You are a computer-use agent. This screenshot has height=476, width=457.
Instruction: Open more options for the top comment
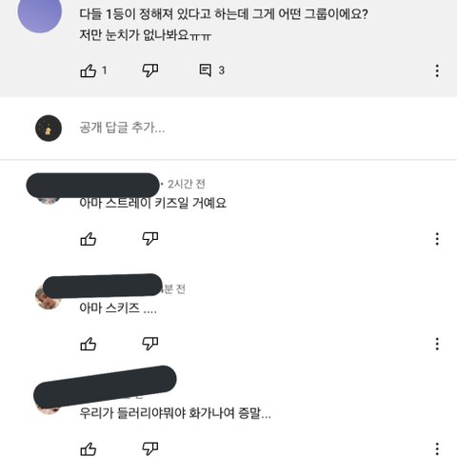tap(437, 70)
